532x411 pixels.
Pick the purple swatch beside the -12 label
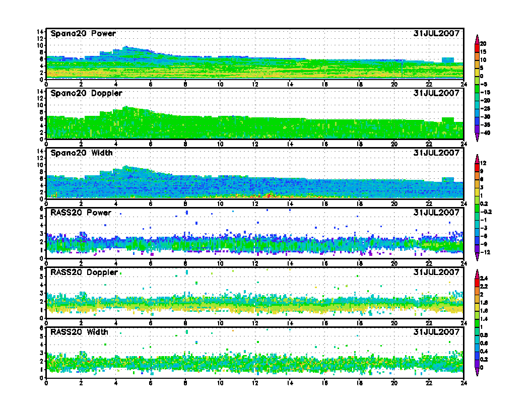click(477, 248)
